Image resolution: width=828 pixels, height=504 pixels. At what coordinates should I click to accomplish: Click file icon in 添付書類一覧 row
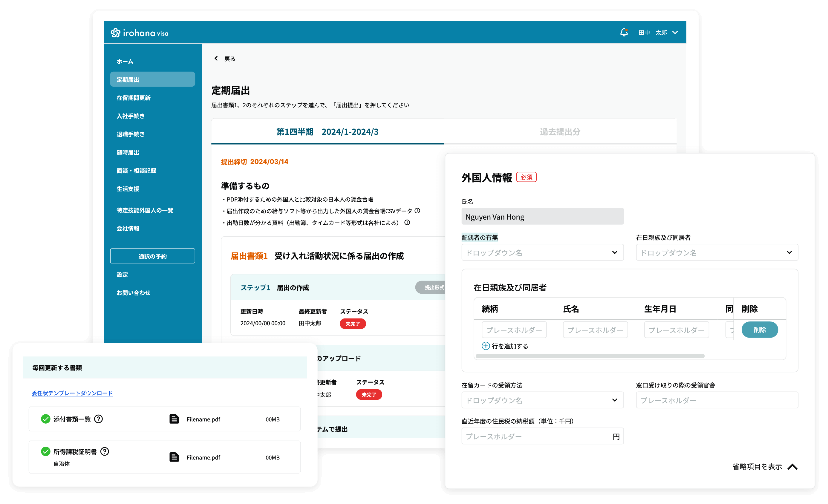(x=174, y=419)
